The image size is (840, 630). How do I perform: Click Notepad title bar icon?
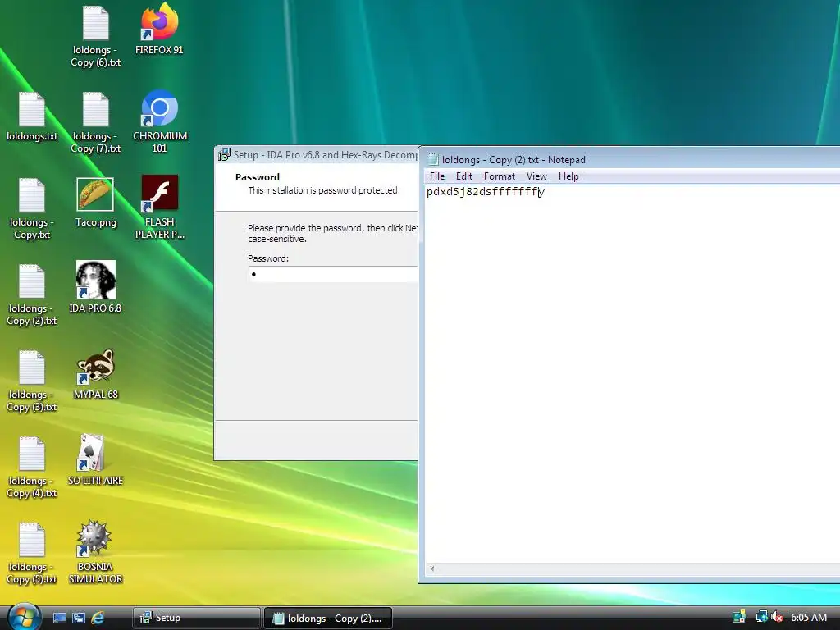coord(432,160)
